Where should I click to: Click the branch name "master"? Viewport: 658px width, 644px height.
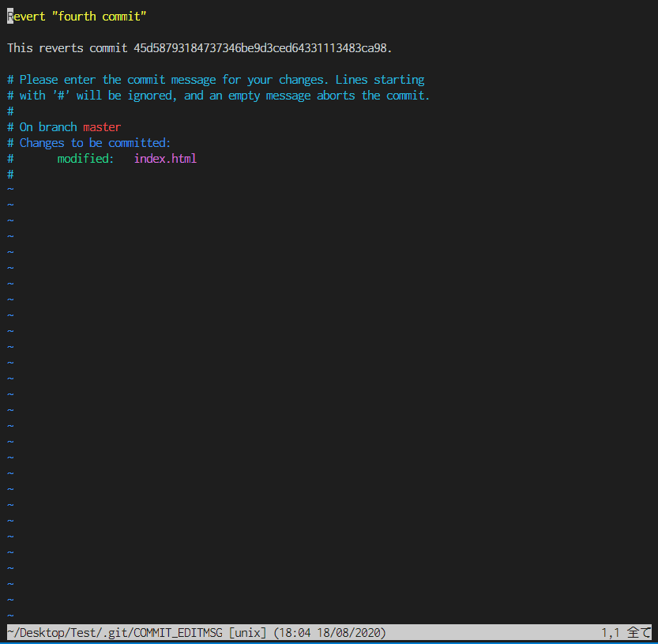(102, 127)
